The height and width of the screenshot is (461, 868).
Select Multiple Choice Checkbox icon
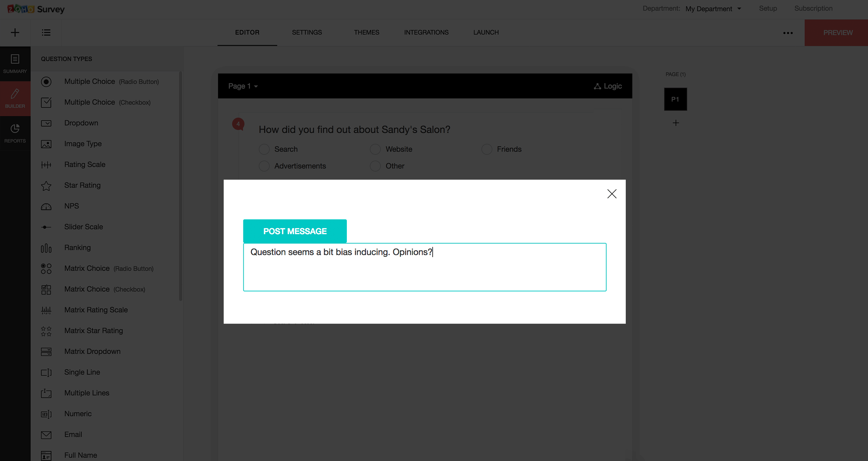coord(46,102)
